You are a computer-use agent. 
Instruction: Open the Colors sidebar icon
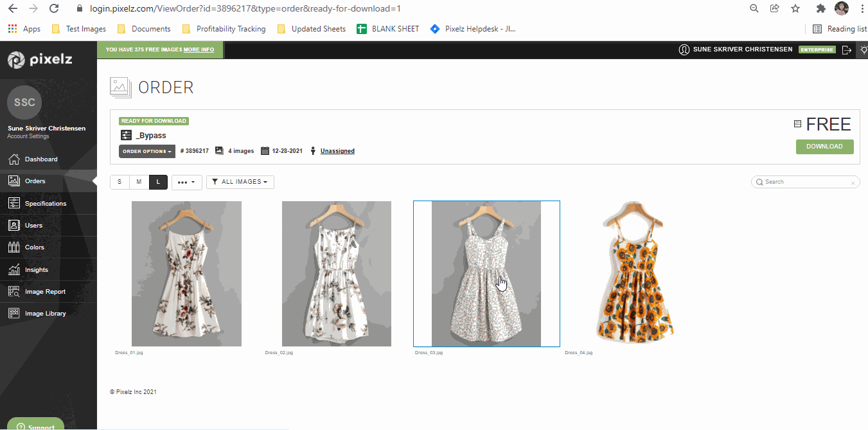tap(13, 247)
